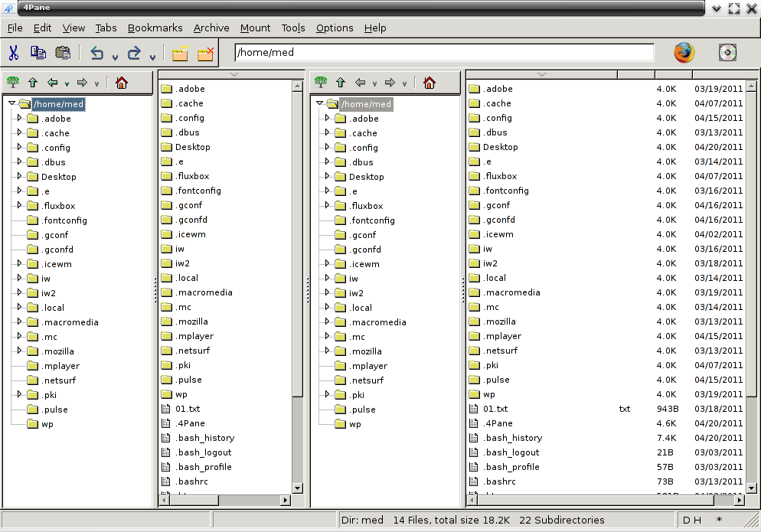The image size is (761, 532).
Task: Toggle the D indicator in the status bar
Action: tap(687, 519)
